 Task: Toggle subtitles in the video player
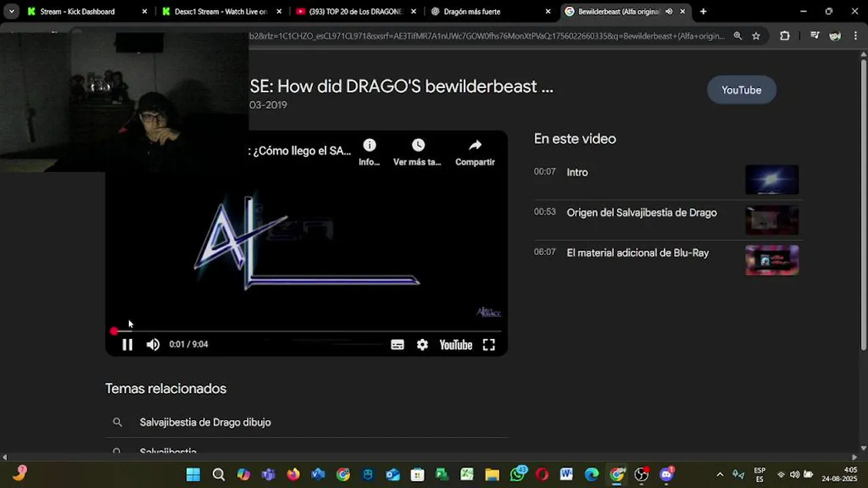[397, 344]
